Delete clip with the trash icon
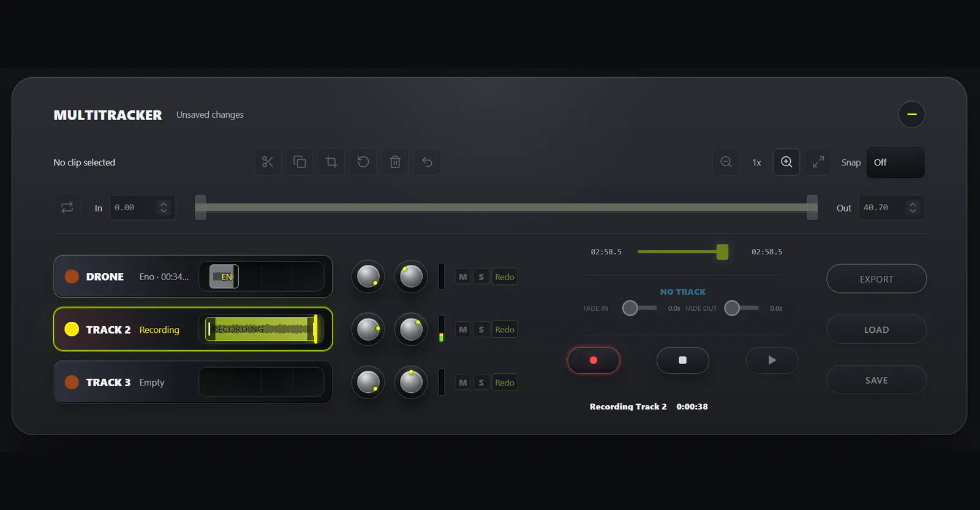The height and width of the screenshot is (510, 980). click(x=395, y=162)
